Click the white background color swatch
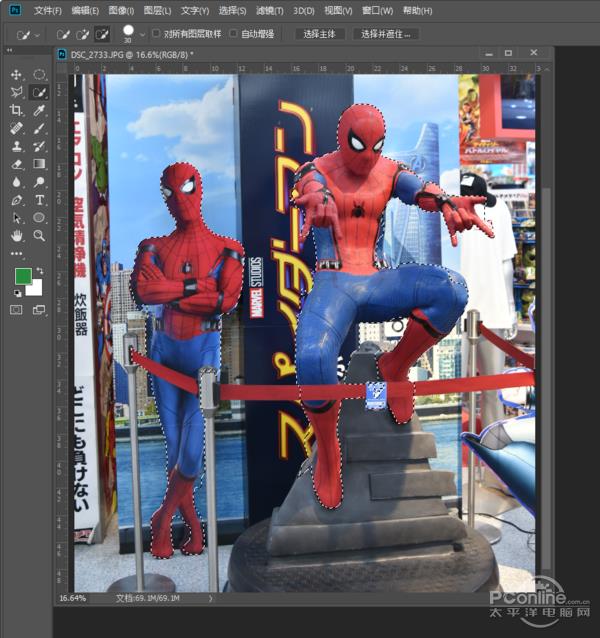Image resolution: width=600 pixels, height=638 pixels. tap(36, 288)
